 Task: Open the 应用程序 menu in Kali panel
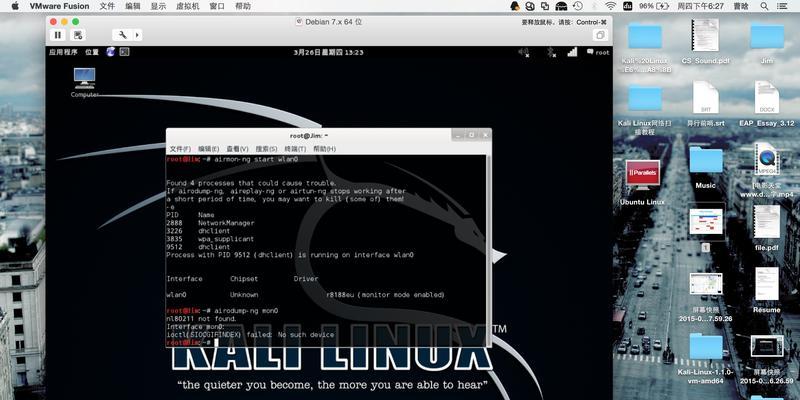[63, 52]
